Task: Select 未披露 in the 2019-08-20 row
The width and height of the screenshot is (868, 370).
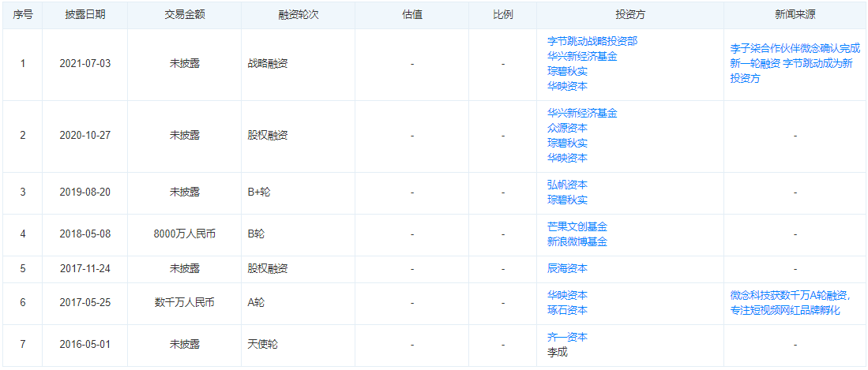Action: 184,192
